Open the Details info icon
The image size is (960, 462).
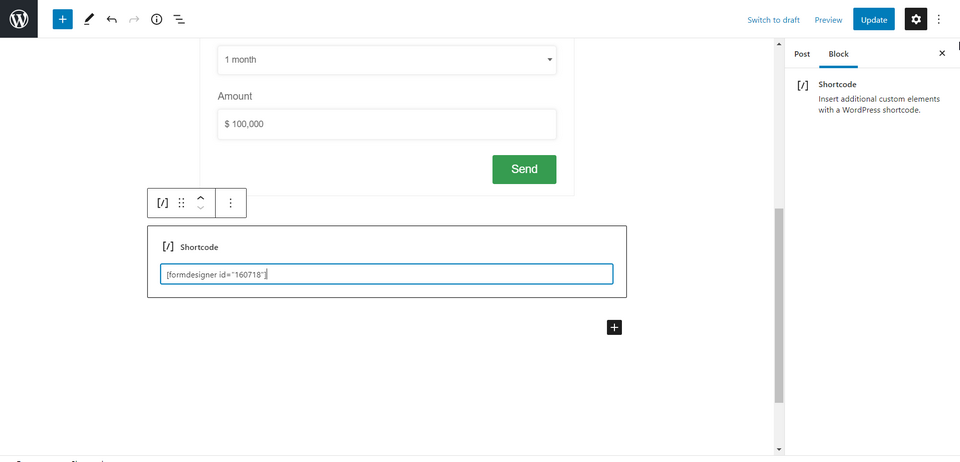156,19
